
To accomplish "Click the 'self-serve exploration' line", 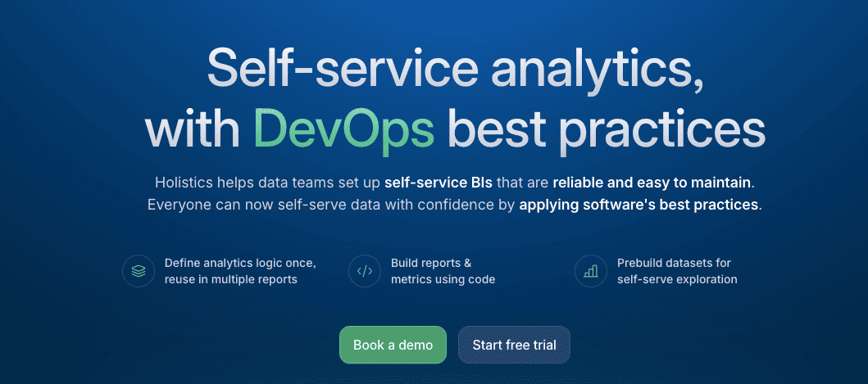I will [677, 279].
